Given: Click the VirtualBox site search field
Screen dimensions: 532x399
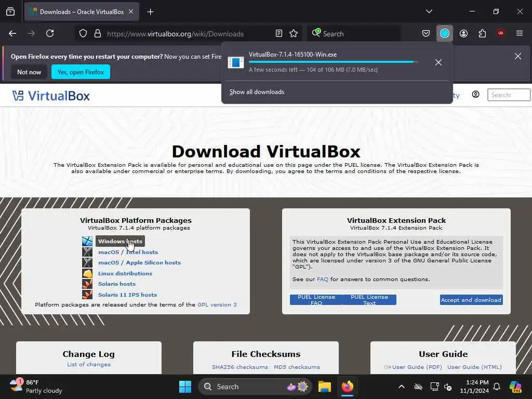Looking at the screenshot, I should click(x=509, y=95).
